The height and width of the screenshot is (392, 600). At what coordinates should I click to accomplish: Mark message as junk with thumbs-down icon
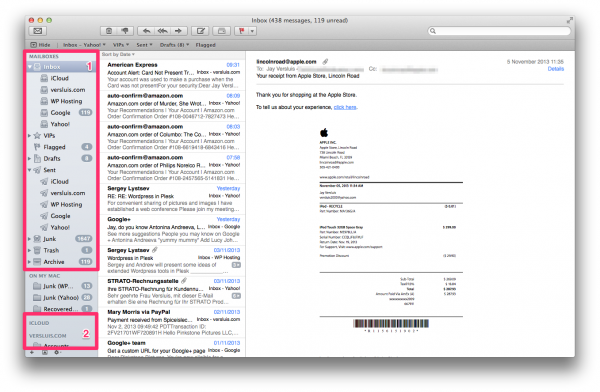click(x=125, y=31)
